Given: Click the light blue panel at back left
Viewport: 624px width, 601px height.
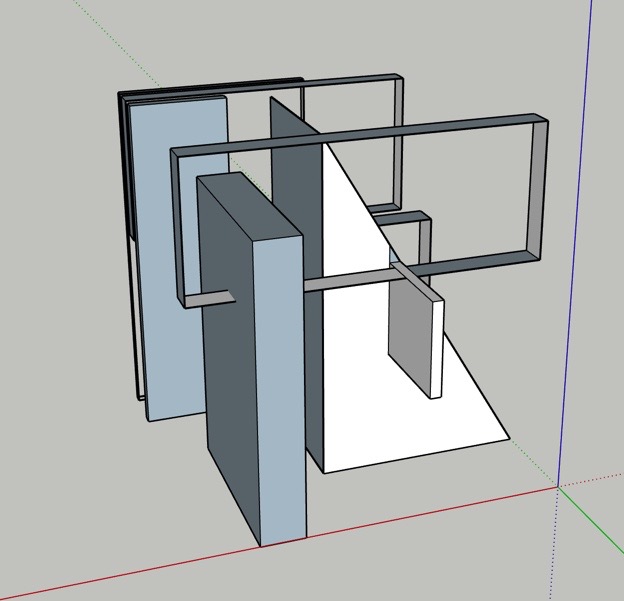Looking at the screenshot, I should click(170, 250).
